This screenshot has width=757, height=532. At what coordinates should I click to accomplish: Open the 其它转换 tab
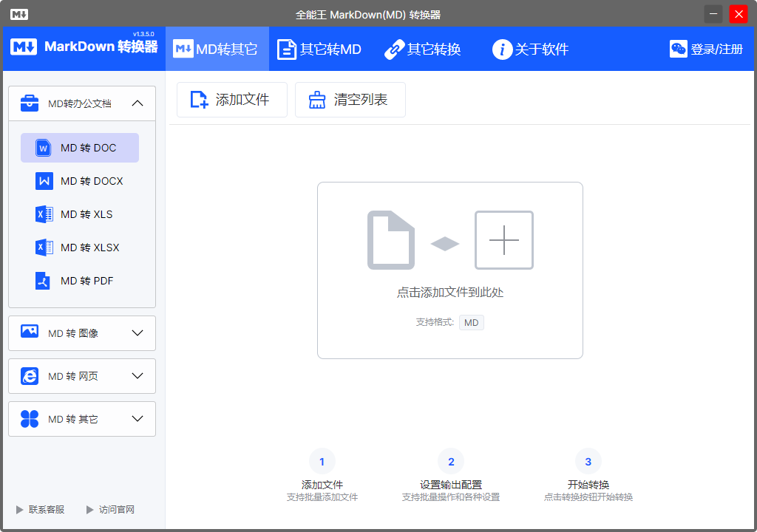coord(422,49)
